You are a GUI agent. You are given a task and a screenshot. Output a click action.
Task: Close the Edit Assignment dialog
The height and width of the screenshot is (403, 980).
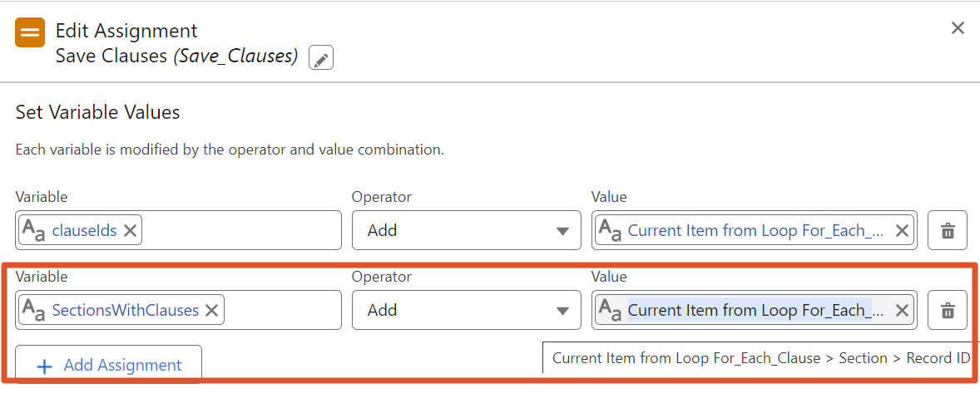[x=958, y=28]
